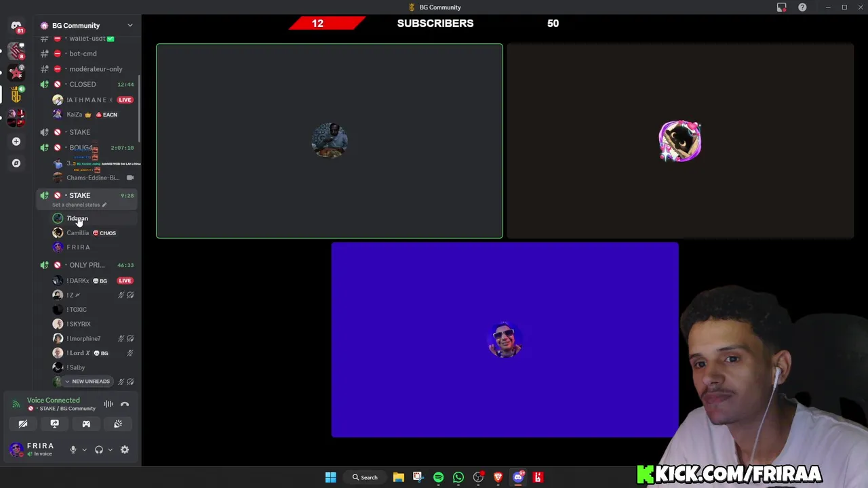Open Snipping Tool from the taskbar
This screenshot has width=868, height=488.
click(418, 477)
